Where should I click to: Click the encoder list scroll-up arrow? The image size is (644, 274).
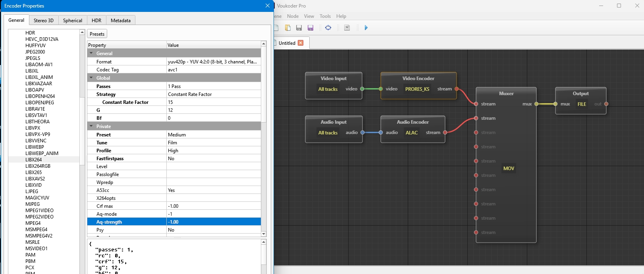point(82,32)
